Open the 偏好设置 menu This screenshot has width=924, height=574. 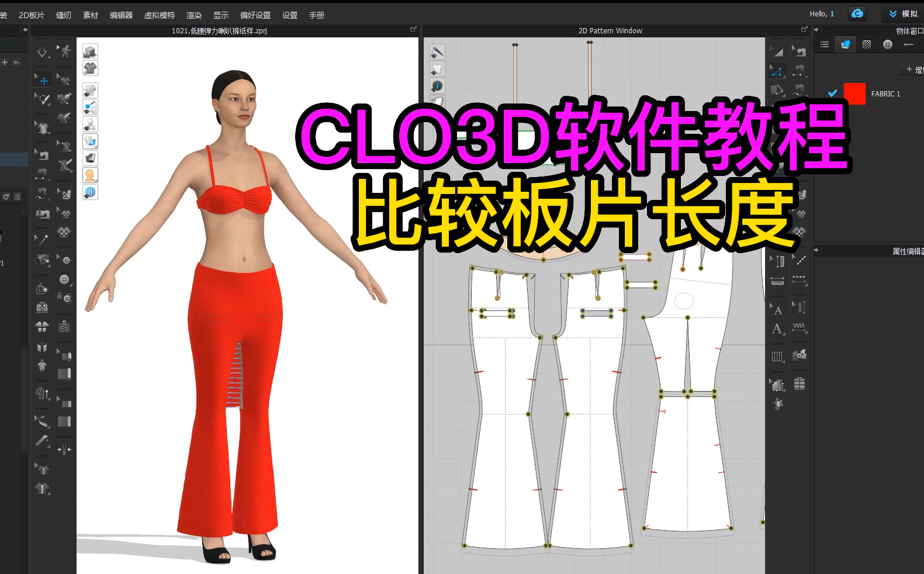tap(255, 15)
